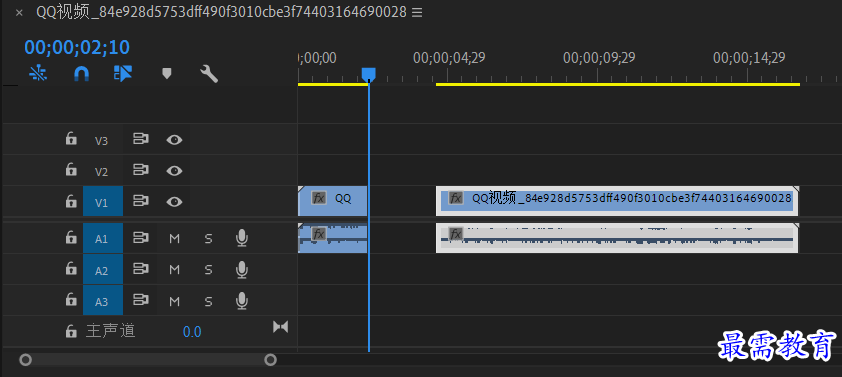This screenshot has height=377, width=842.
Task: Click ruler at 00;00;04;29
Action: [x=449, y=58]
